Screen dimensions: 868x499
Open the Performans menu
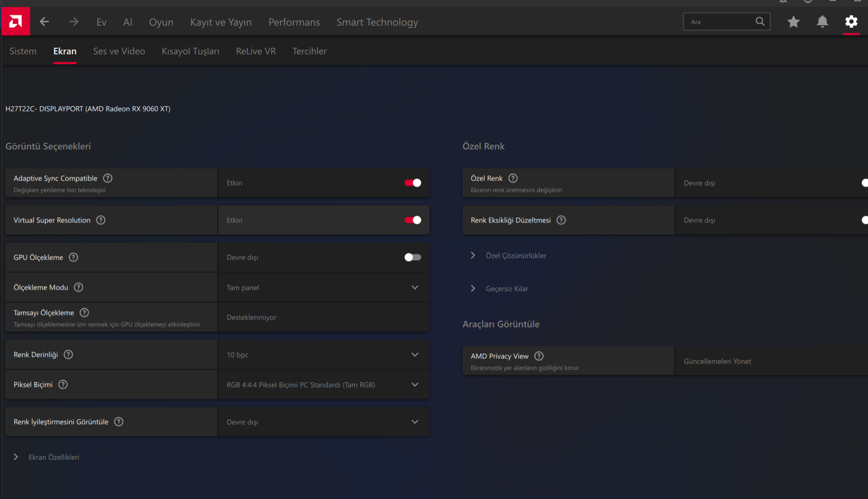[x=294, y=22]
